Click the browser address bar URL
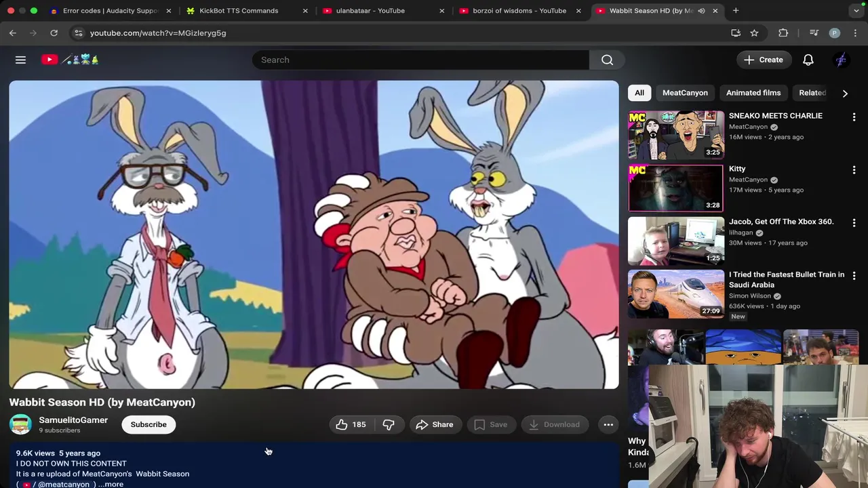The image size is (868, 488). coord(158,33)
